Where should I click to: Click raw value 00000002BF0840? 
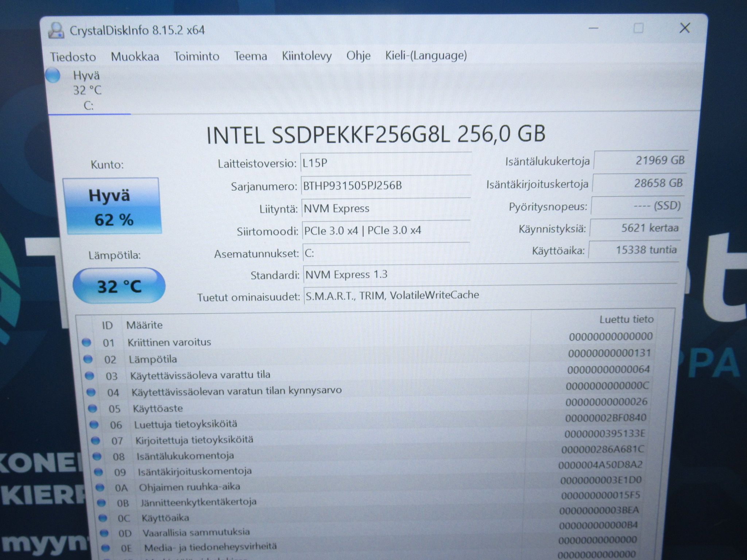[606, 418]
